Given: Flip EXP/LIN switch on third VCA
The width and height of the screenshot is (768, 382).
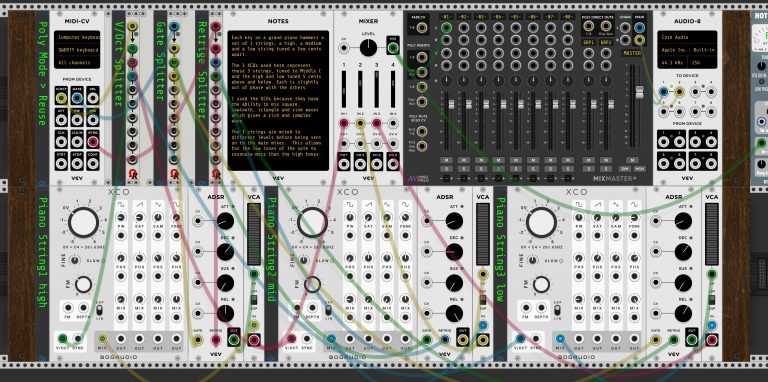Looking at the screenshot, I should click(x=712, y=299).
